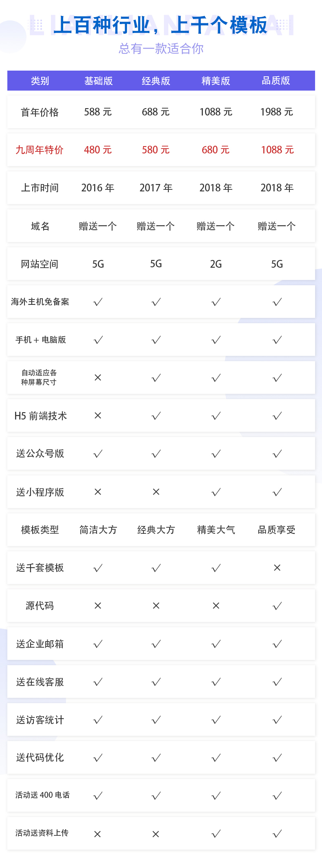Viewport: 322px width, 868px height.
Task: Select the 品质版 column header
Action: pyautogui.click(x=276, y=81)
